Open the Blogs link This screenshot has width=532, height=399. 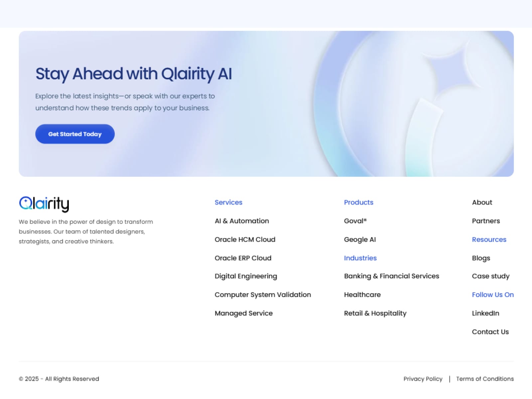pos(481,258)
